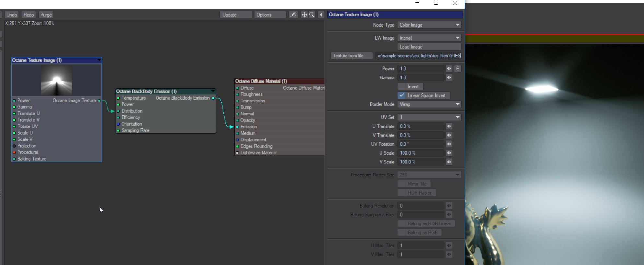Click the Load Image button
Image resolution: width=644 pixels, height=265 pixels.
pyautogui.click(x=429, y=47)
